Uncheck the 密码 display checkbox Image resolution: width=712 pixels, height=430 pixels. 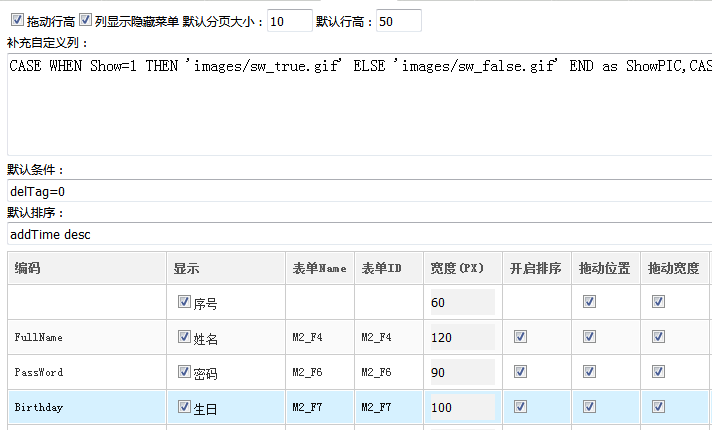pyautogui.click(x=183, y=372)
